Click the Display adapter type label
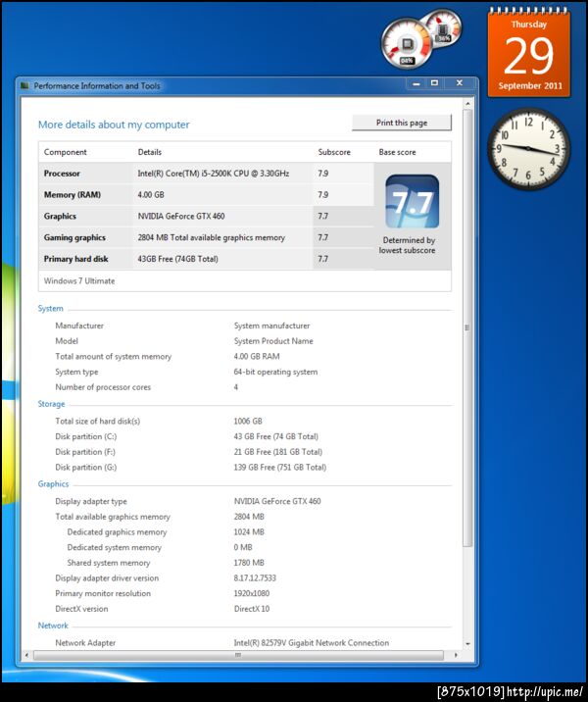 point(91,501)
